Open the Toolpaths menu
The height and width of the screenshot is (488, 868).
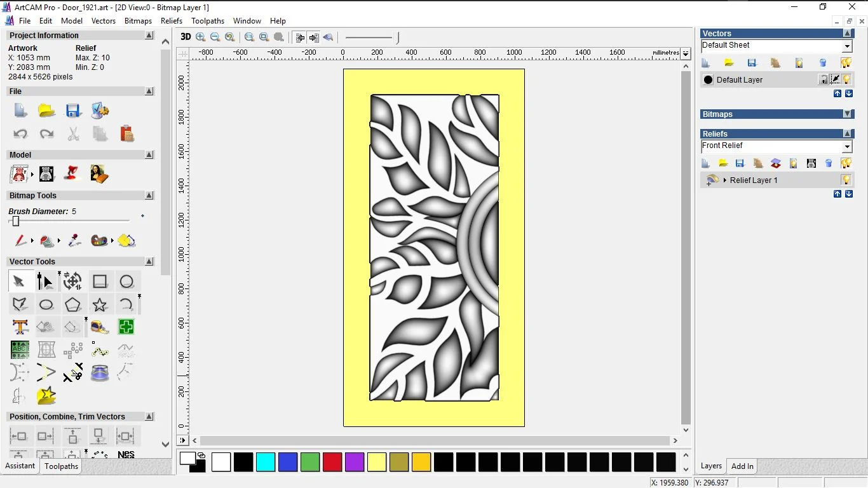(x=208, y=21)
